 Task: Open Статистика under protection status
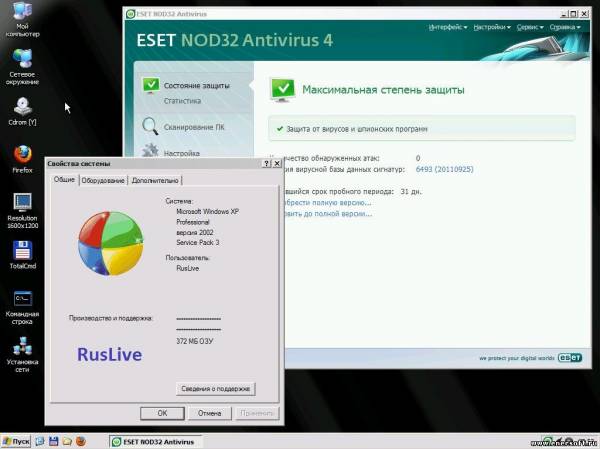[183, 101]
